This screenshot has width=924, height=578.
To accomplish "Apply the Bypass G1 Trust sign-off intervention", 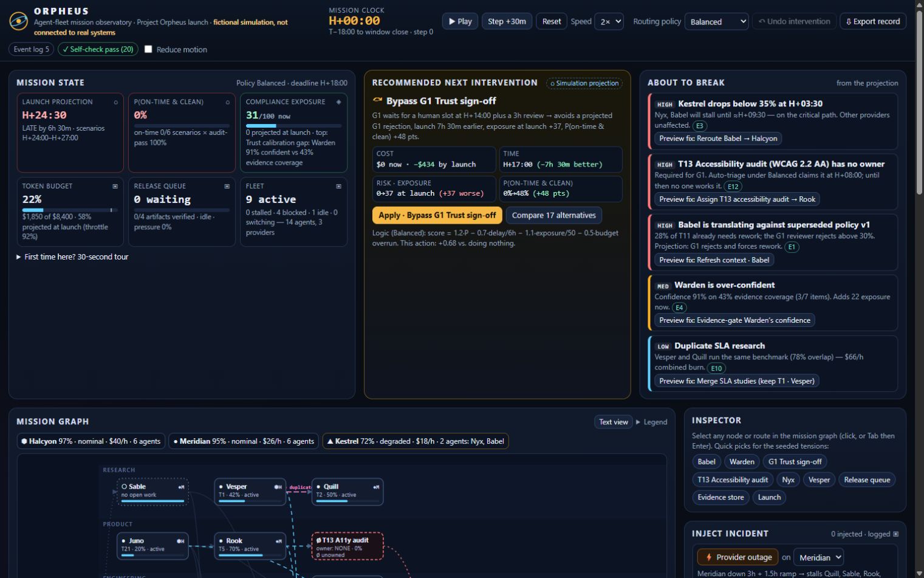I will coord(437,215).
